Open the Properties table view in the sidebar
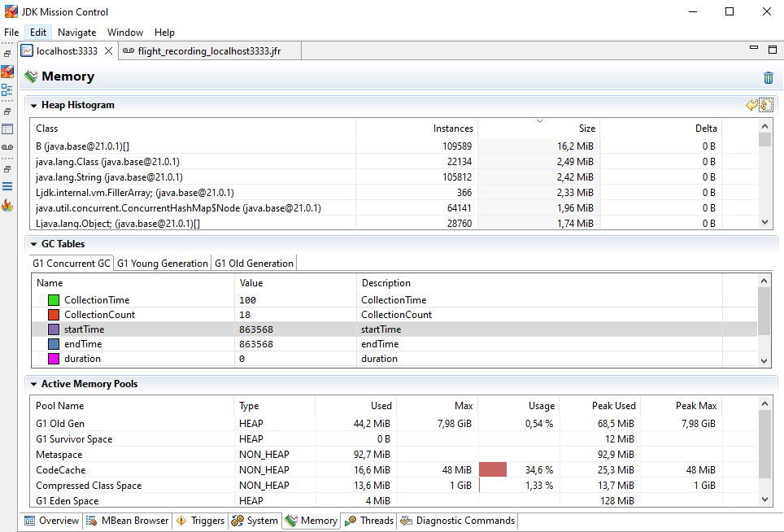 (7, 129)
